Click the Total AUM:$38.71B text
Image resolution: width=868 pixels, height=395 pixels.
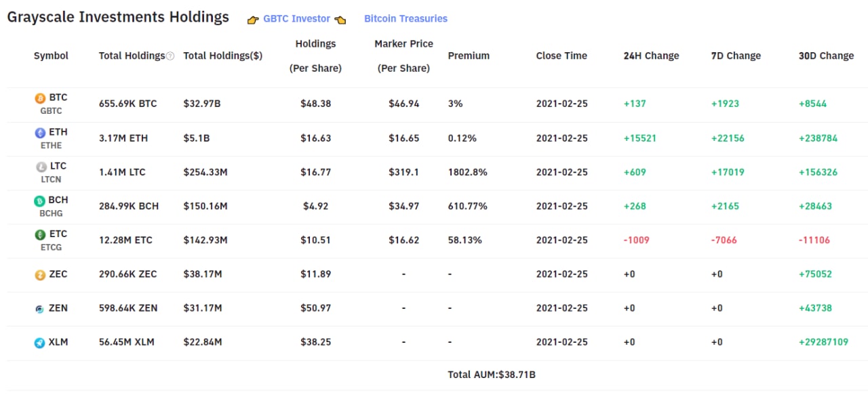tap(492, 374)
